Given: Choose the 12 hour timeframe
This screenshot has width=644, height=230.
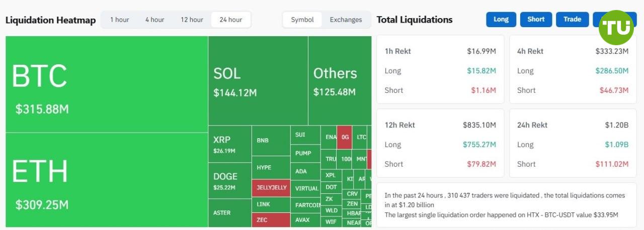Looking at the screenshot, I should pos(192,20).
